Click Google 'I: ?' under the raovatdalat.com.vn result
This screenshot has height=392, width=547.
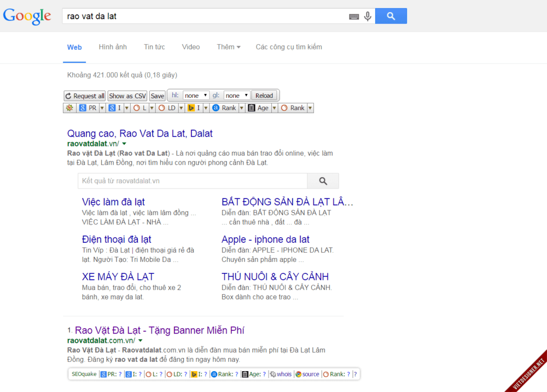pyautogui.click(x=134, y=374)
